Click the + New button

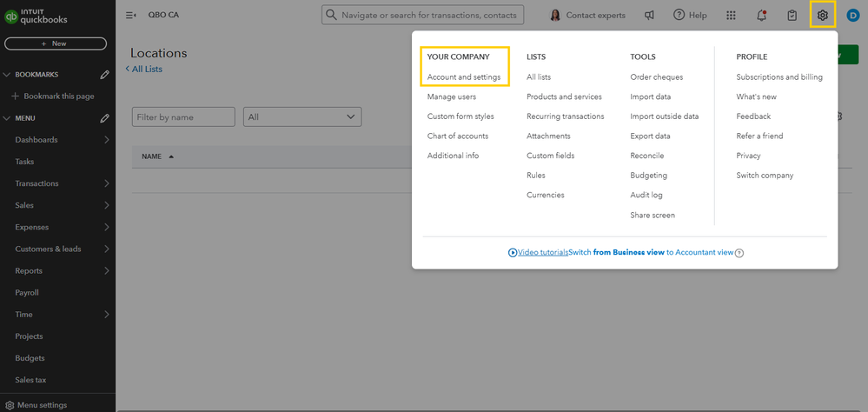click(x=56, y=43)
